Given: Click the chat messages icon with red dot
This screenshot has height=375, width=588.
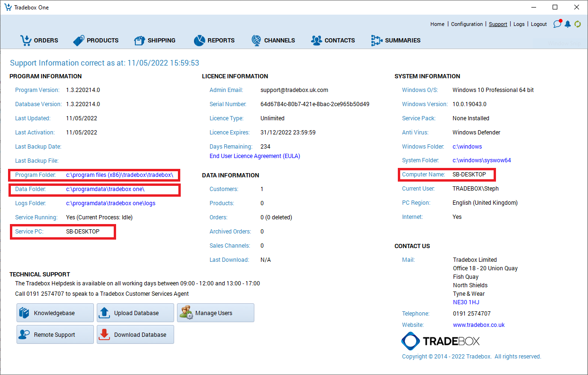Looking at the screenshot, I should 557,24.
